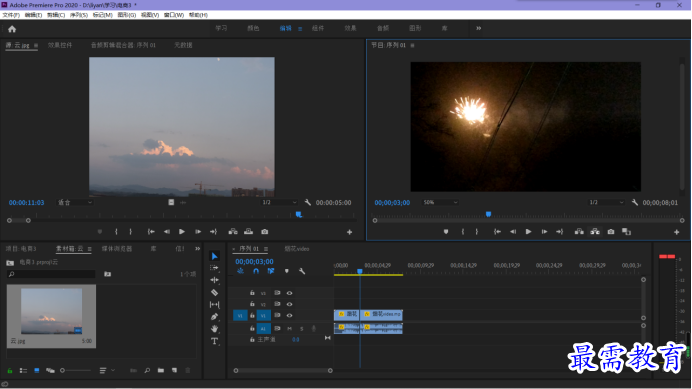Export frame from Program monitor
The height and width of the screenshot is (389, 692).
[611, 232]
